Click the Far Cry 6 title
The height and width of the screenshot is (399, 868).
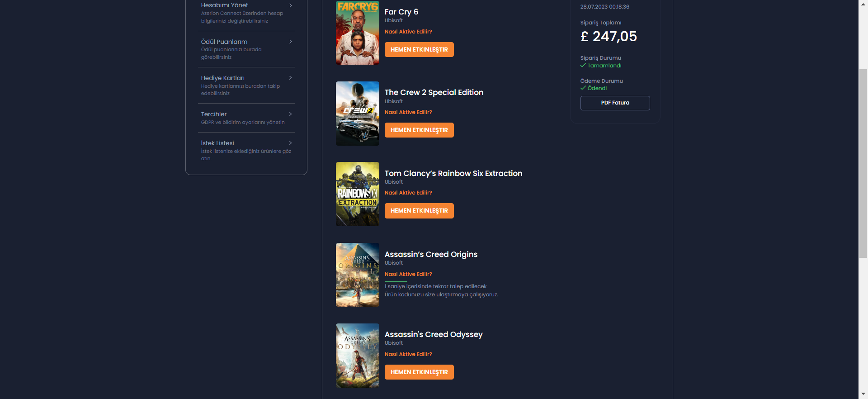[x=401, y=12]
